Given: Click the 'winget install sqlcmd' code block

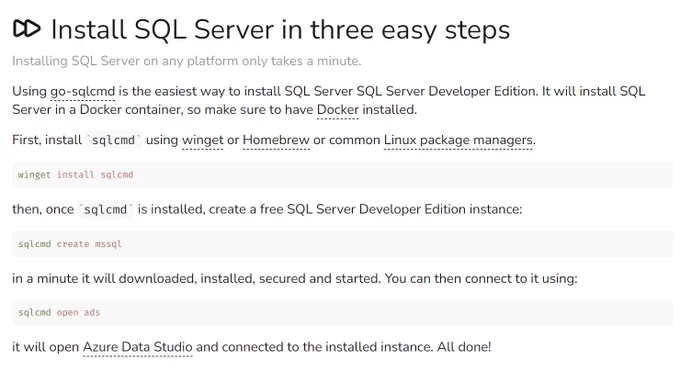Looking at the screenshot, I should tap(343, 175).
